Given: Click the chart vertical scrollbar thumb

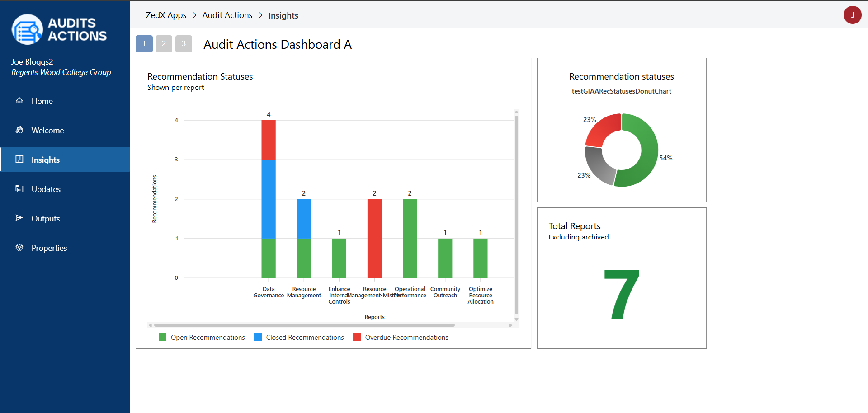Looking at the screenshot, I should 516,215.
